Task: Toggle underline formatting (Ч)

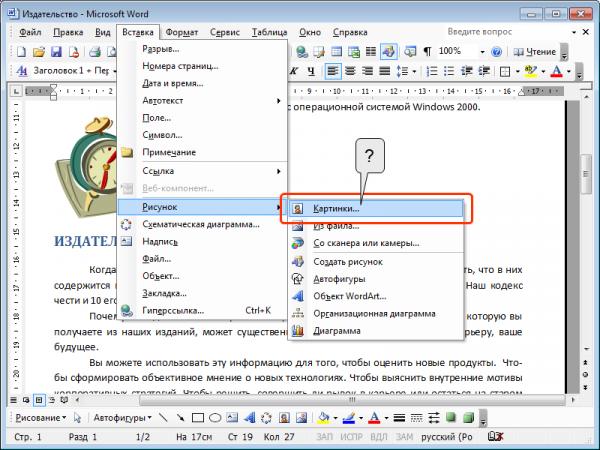Action: (311, 71)
